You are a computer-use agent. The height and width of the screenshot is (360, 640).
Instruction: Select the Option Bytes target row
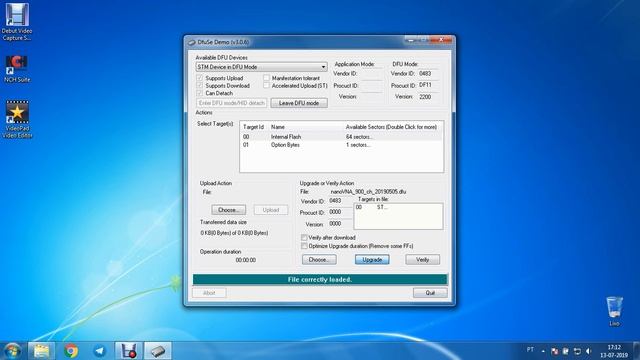341,145
